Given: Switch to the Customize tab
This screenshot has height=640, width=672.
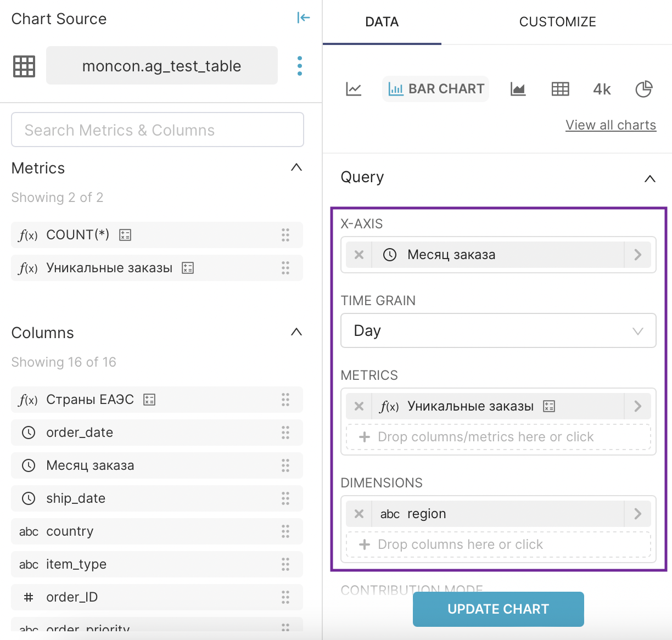Looking at the screenshot, I should [557, 22].
